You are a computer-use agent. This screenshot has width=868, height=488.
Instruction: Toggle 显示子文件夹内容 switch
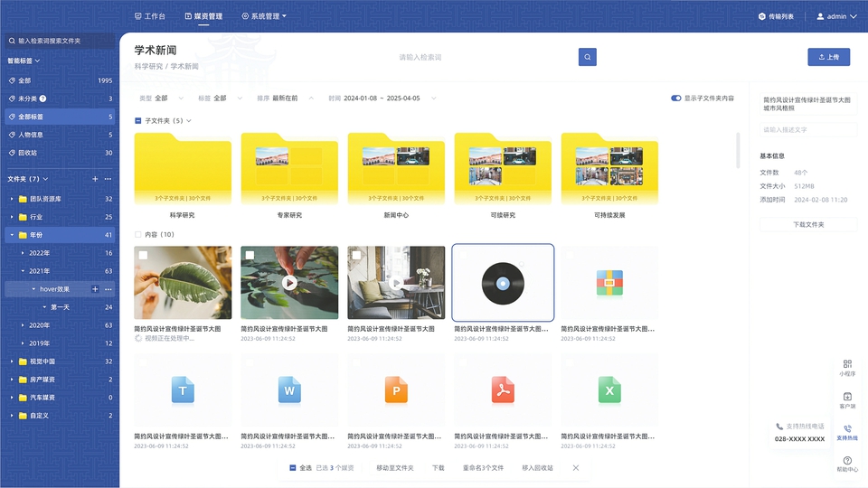675,98
